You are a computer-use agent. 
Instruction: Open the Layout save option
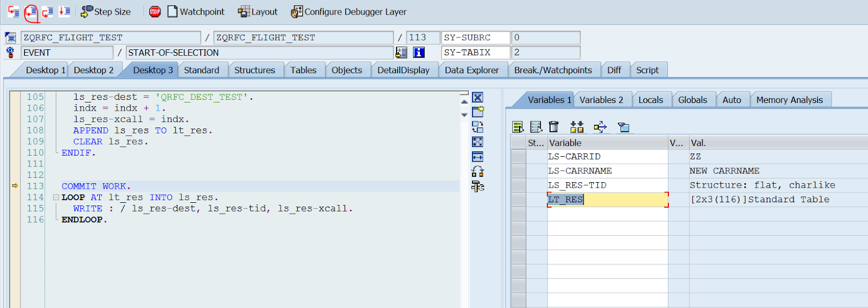tap(258, 11)
